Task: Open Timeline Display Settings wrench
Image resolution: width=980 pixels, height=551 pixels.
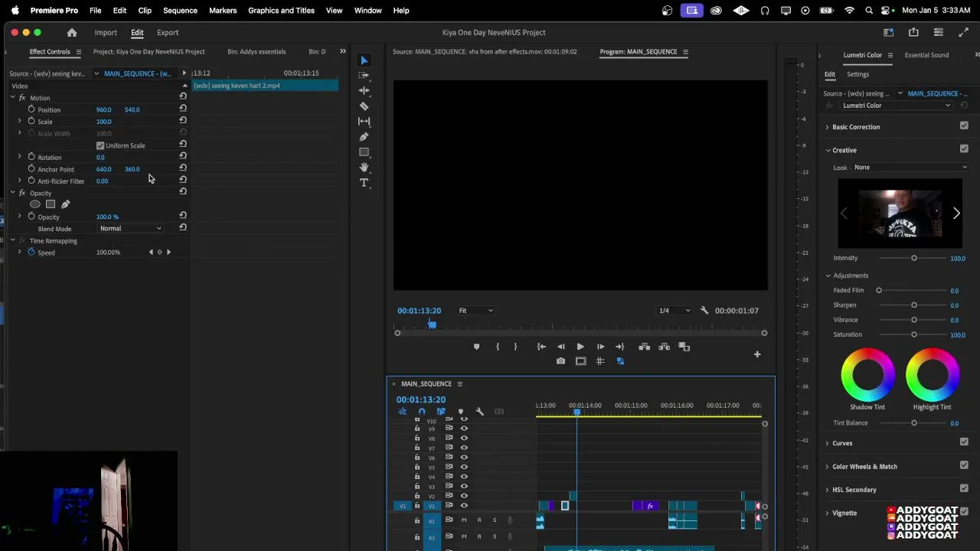Action: coord(479,412)
